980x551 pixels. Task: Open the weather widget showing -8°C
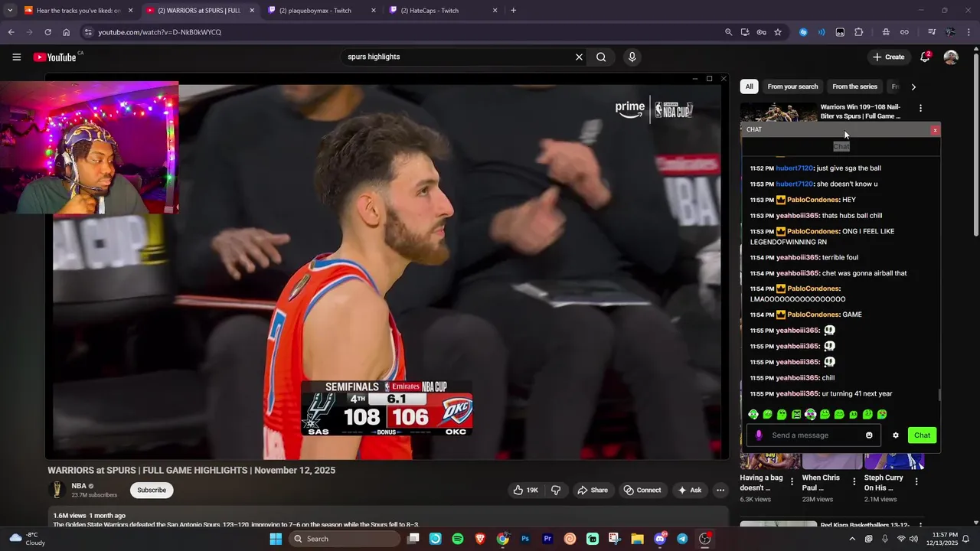pyautogui.click(x=28, y=539)
